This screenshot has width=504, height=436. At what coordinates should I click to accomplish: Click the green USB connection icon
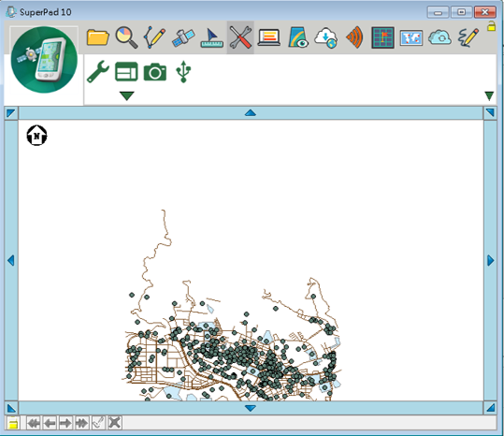[183, 71]
